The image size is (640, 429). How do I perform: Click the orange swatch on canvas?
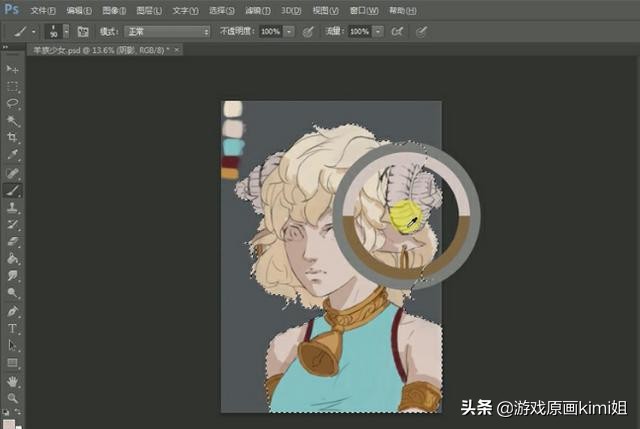tap(230, 174)
